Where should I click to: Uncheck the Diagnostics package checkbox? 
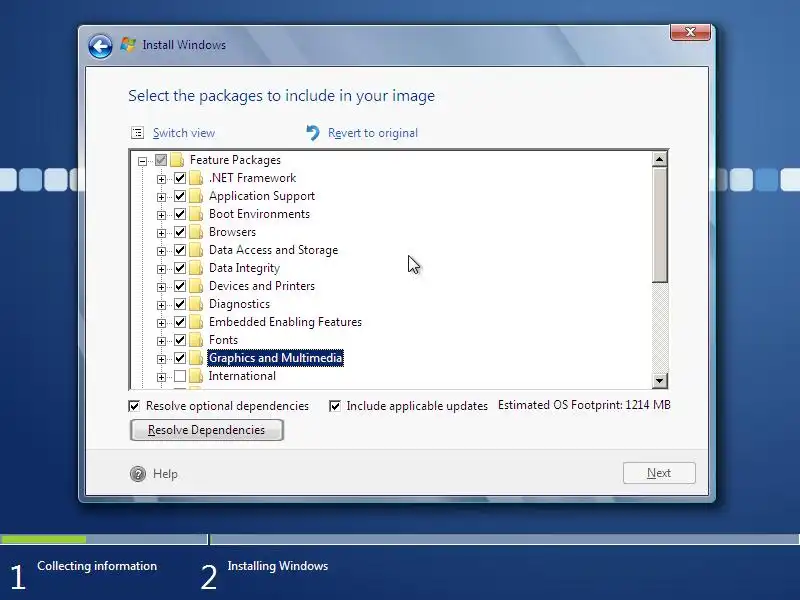180,304
